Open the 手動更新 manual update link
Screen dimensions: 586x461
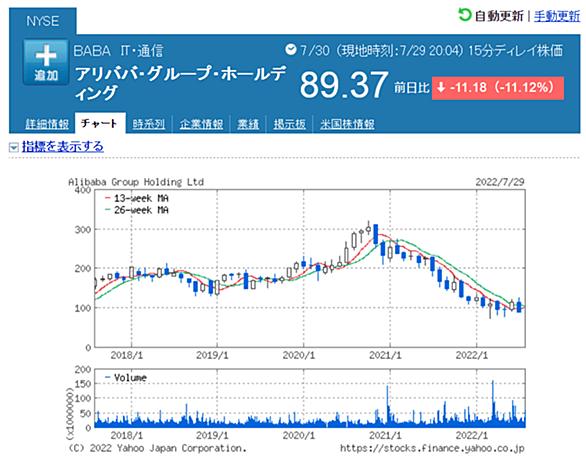(557, 16)
